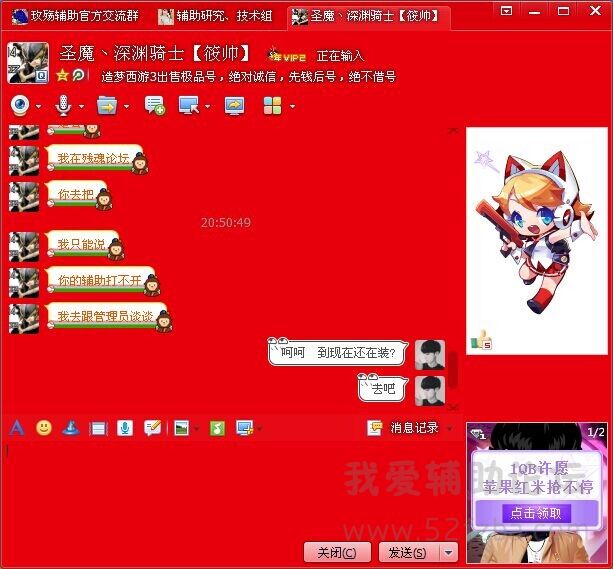Create a discussion group chat icon

[155, 106]
